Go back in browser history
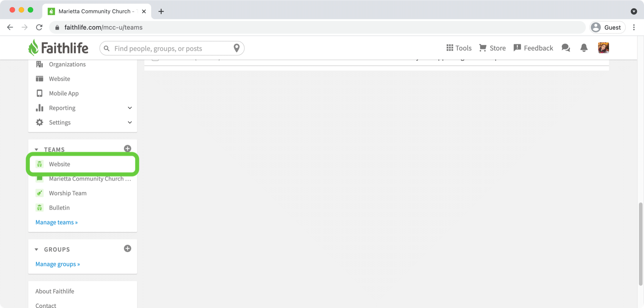 point(10,27)
